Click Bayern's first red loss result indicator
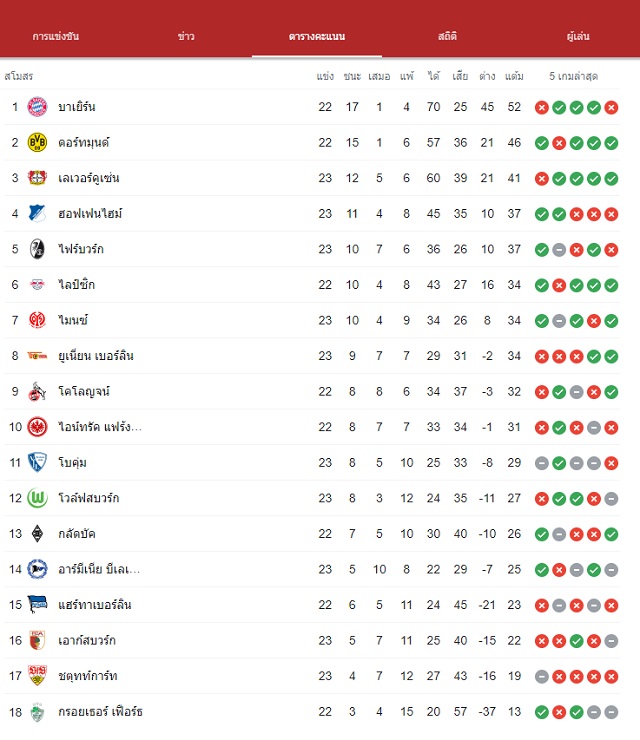The image size is (640, 740). pos(542,108)
